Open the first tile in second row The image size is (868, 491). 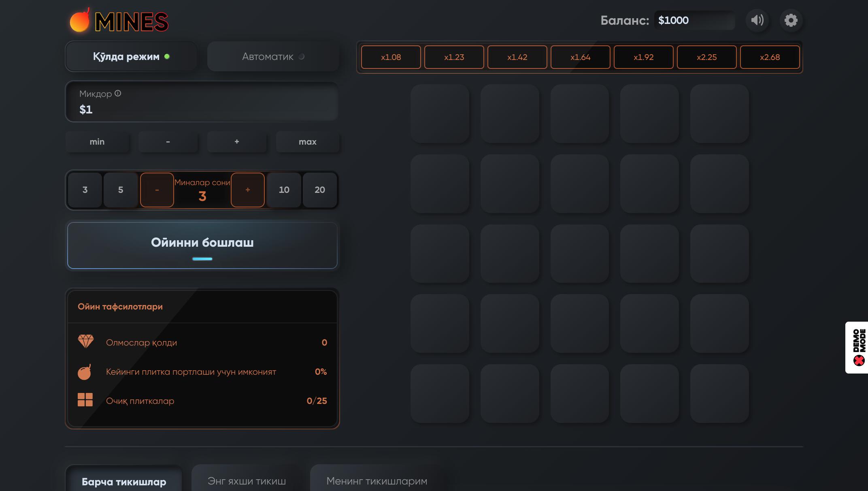coord(440,184)
